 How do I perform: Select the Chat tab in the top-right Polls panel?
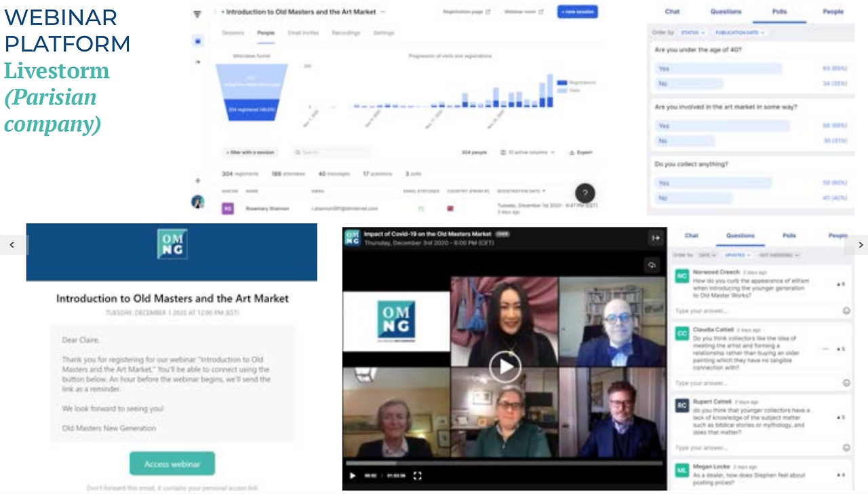pyautogui.click(x=672, y=12)
